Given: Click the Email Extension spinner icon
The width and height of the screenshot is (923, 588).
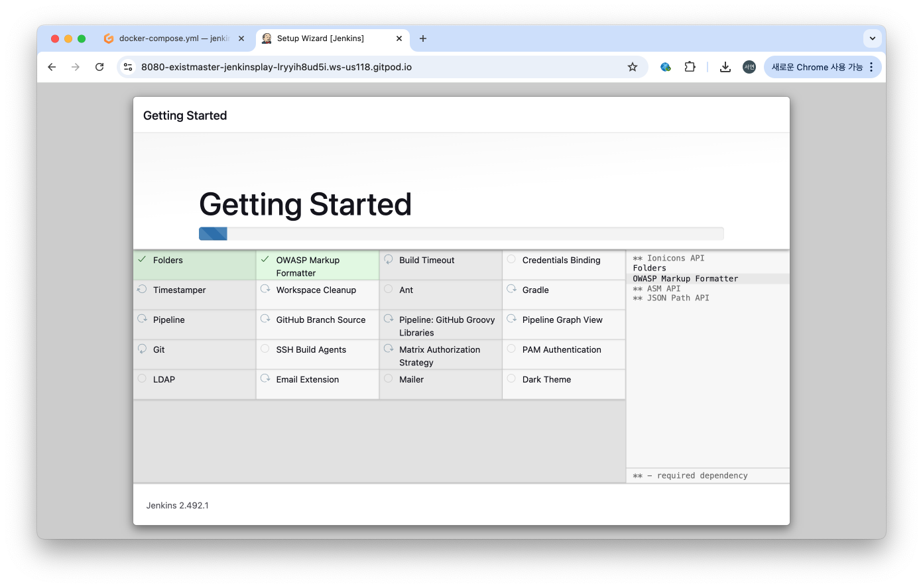Looking at the screenshot, I should (x=265, y=379).
